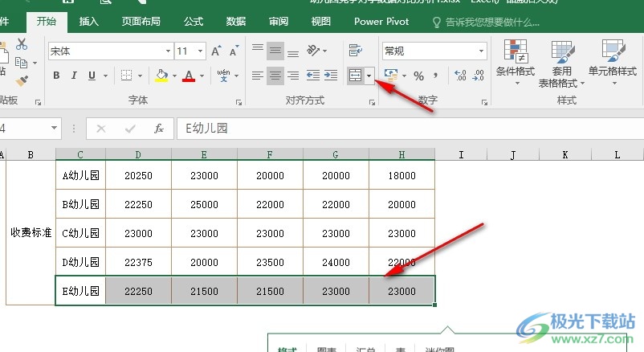Image resolution: width=644 pixels, height=352 pixels.
Task: Apply comma thousands separator style
Action: click(x=436, y=76)
